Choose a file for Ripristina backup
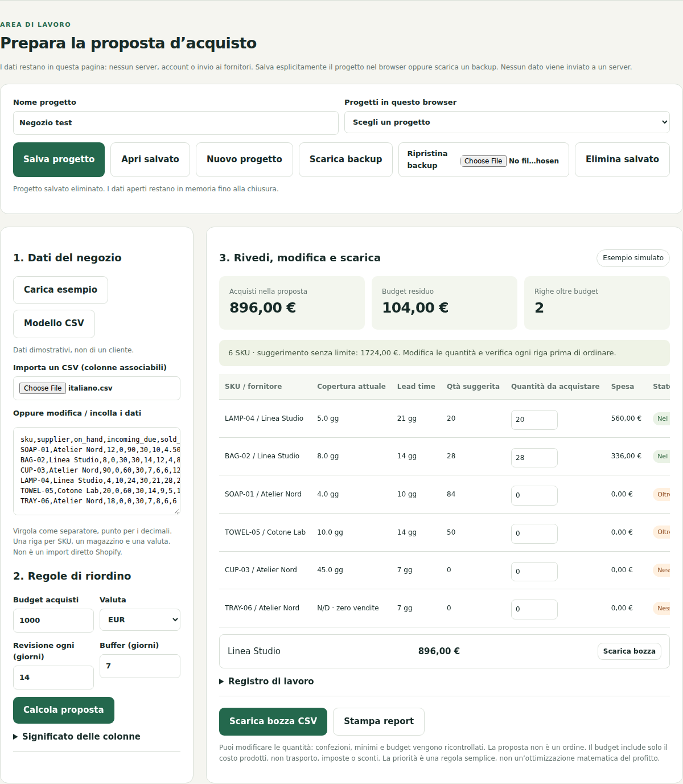Image resolution: width=683 pixels, height=784 pixels. [x=483, y=161]
